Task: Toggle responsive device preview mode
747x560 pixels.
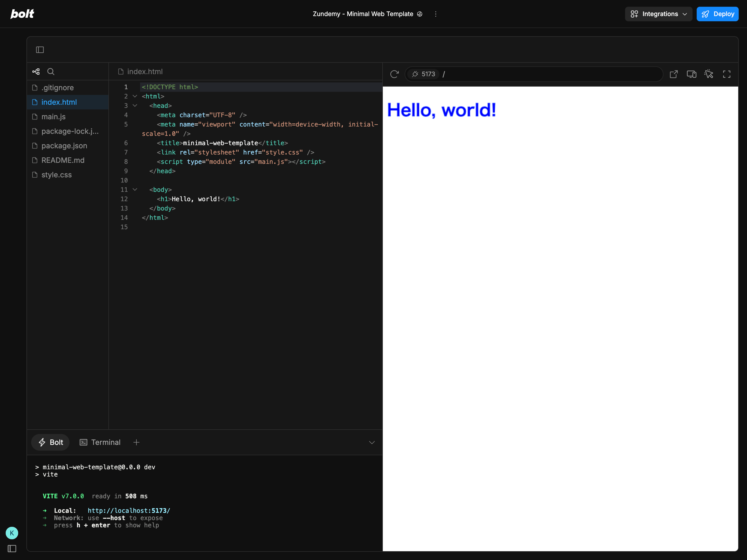Action: point(691,74)
